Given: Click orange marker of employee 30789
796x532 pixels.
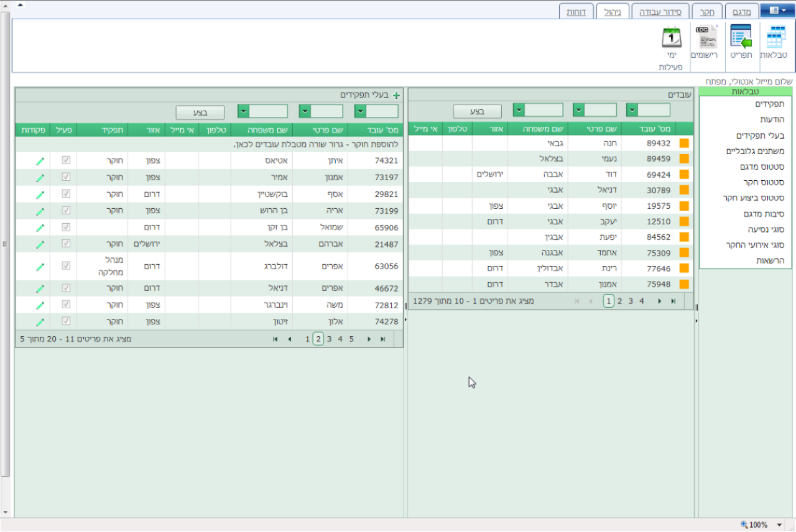Looking at the screenshot, I should tap(684, 190).
